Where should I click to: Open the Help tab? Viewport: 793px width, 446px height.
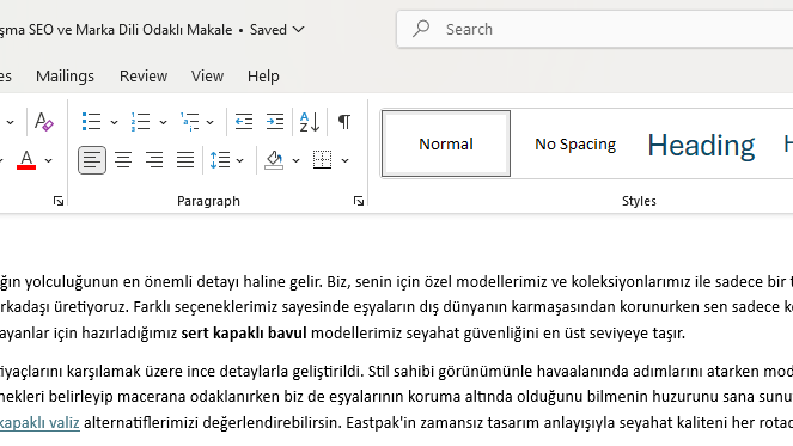click(x=263, y=76)
